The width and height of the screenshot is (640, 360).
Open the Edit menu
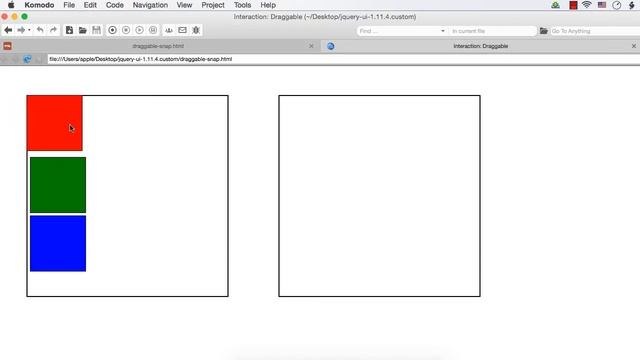[x=90, y=5]
